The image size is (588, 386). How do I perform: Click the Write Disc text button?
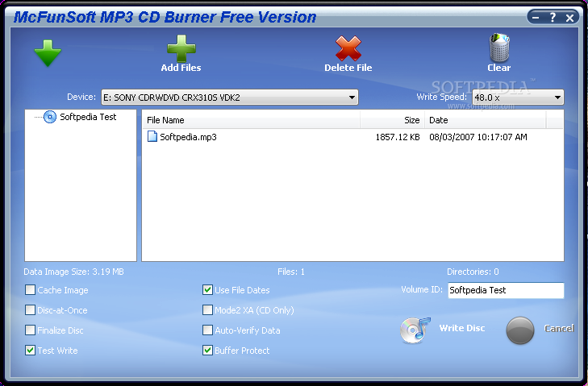462,328
